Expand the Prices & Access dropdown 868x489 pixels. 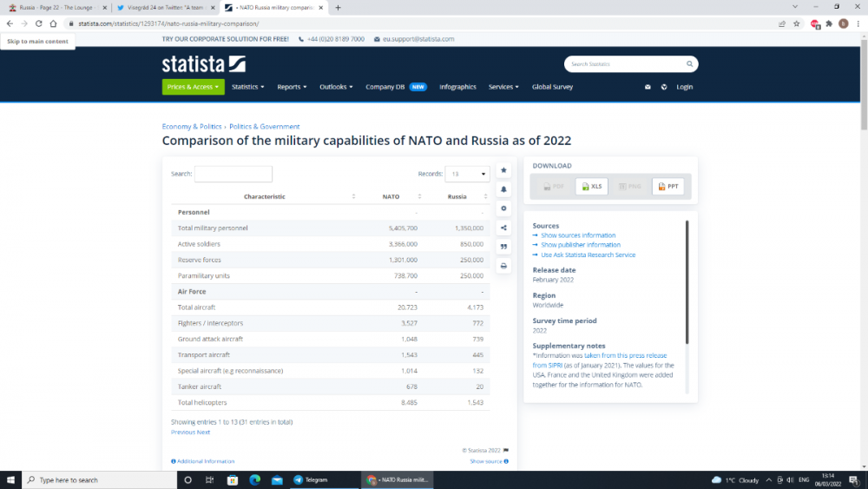click(193, 87)
